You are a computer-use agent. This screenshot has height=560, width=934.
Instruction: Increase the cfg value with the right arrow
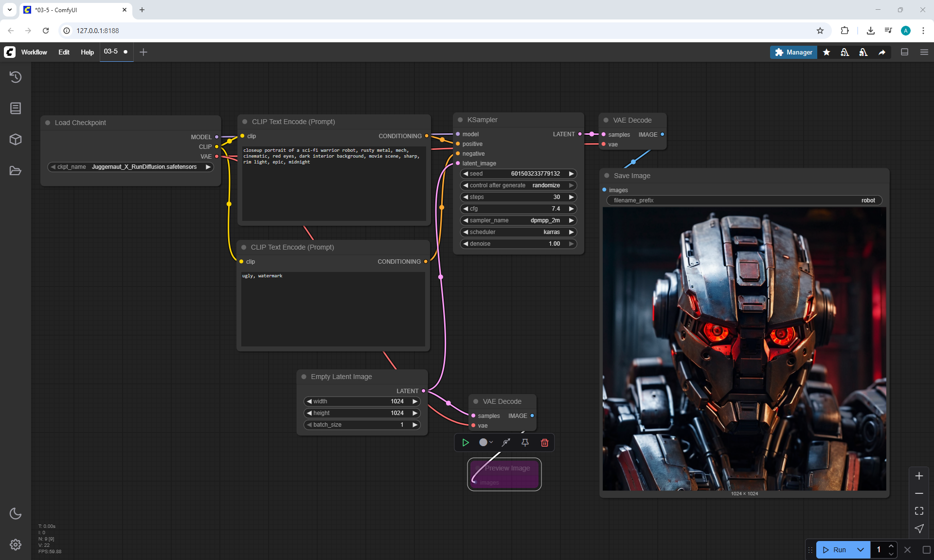click(572, 209)
